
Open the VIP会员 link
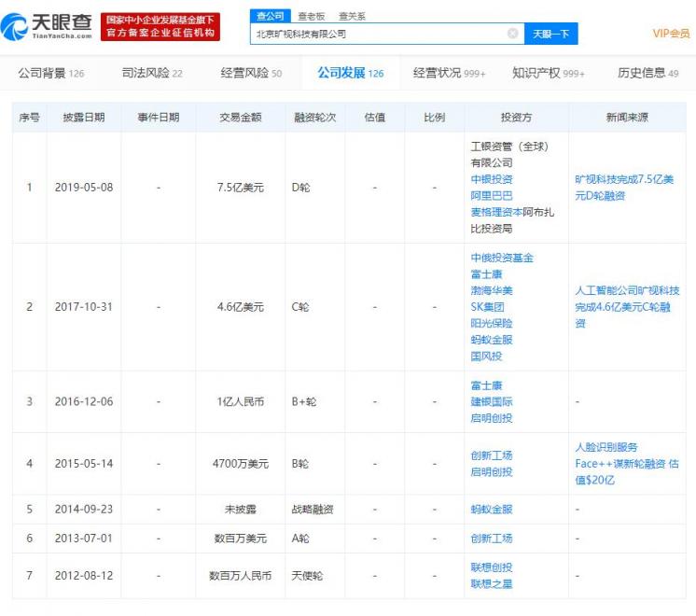click(671, 34)
